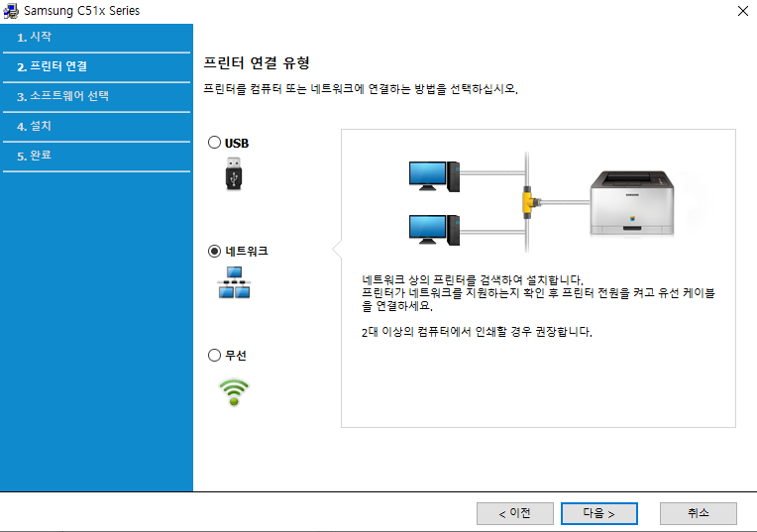Click the yellow network connector in the diagram
The height and width of the screenshot is (532, 757).
[x=529, y=203]
